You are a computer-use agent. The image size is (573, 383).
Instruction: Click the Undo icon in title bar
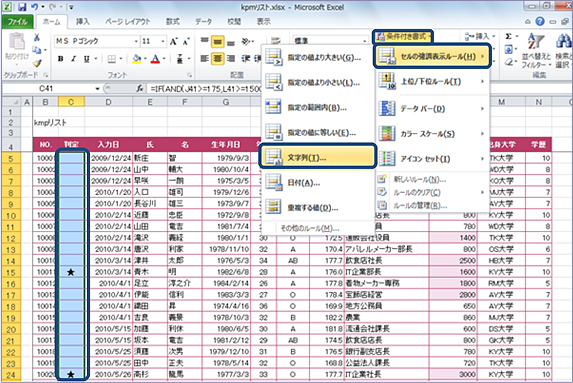34,7
